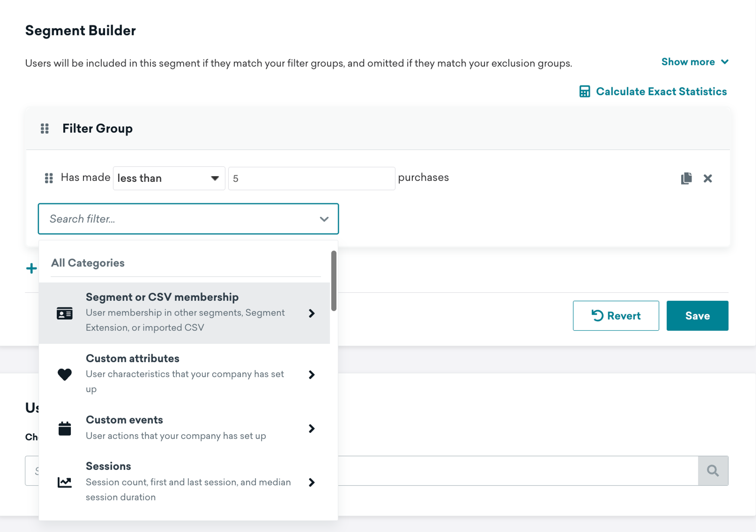Click the Segment or CSV membership card icon

click(65, 313)
